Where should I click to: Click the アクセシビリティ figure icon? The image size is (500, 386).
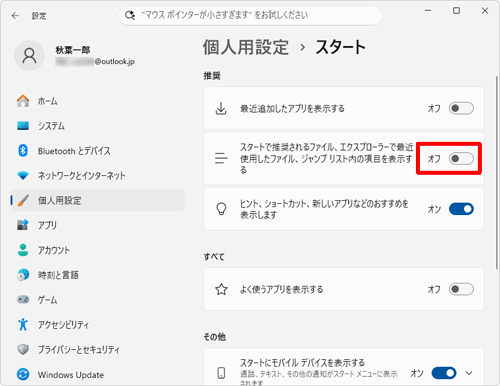(23, 324)
